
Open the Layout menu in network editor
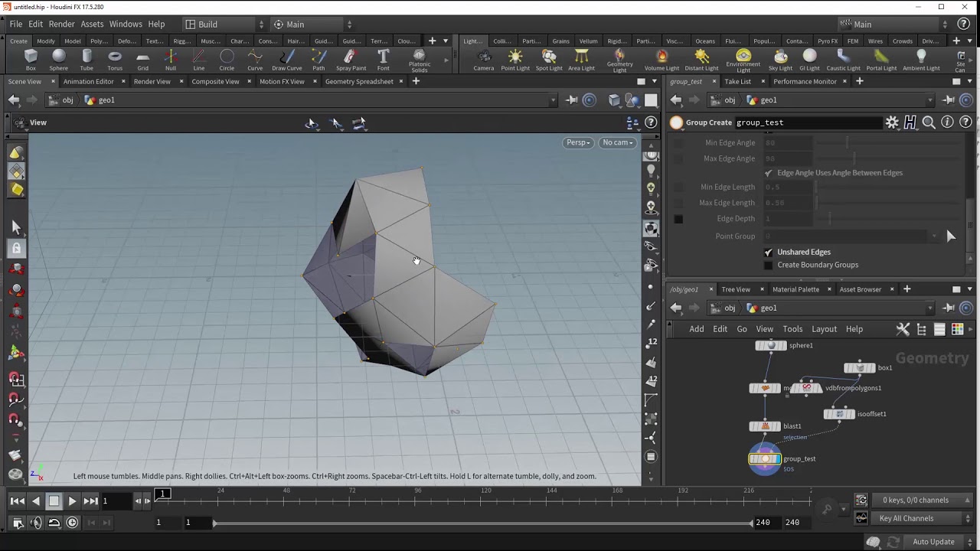tap(824, 329)
